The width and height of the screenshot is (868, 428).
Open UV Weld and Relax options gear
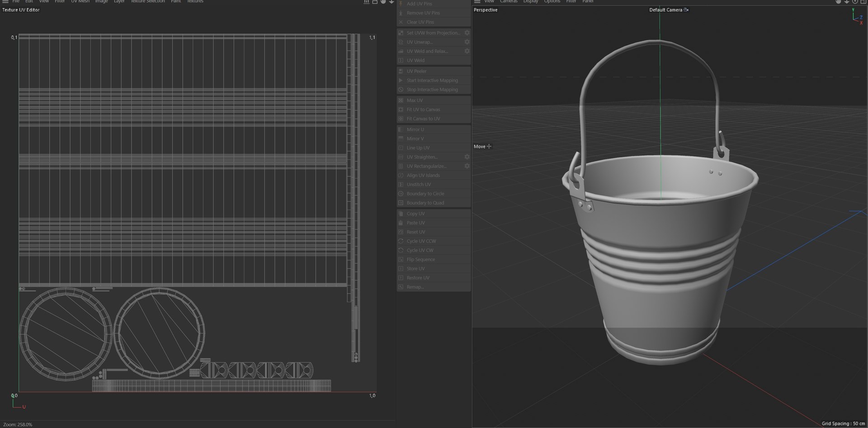[x=467, y=51]
